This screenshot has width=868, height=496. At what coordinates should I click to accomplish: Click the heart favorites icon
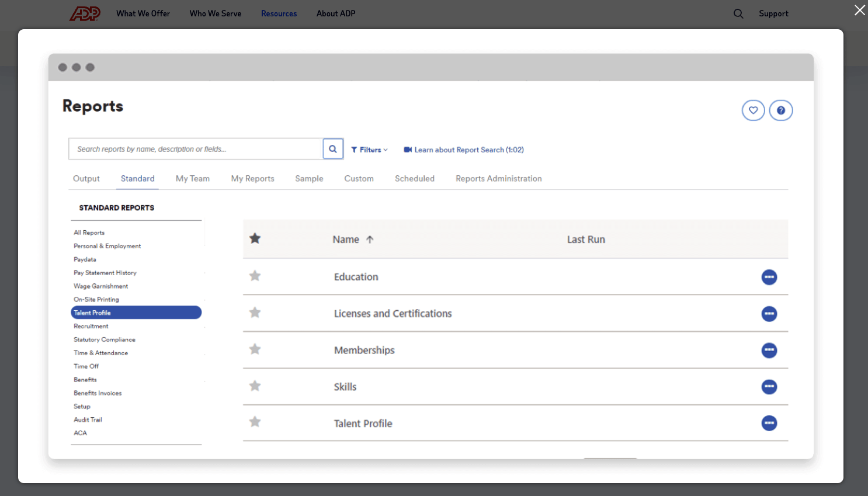(753, 110)
